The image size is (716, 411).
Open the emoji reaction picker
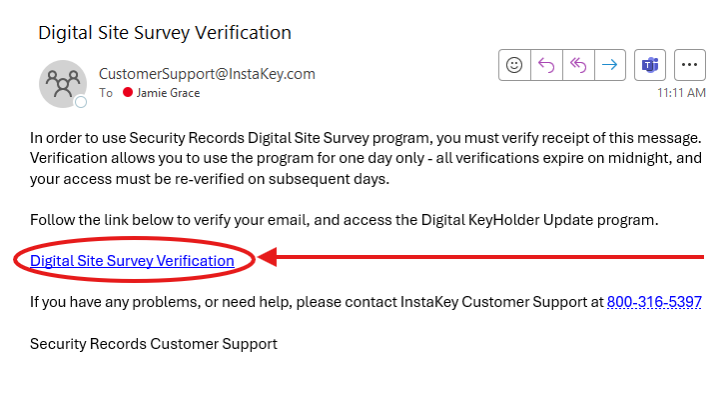coord(514,65)
